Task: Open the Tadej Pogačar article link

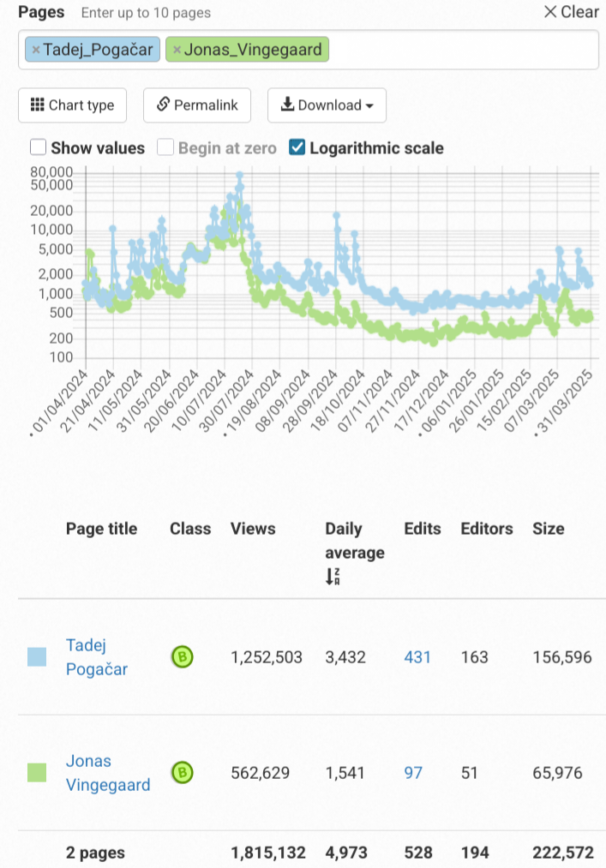Action: click(x=96, y=657)
